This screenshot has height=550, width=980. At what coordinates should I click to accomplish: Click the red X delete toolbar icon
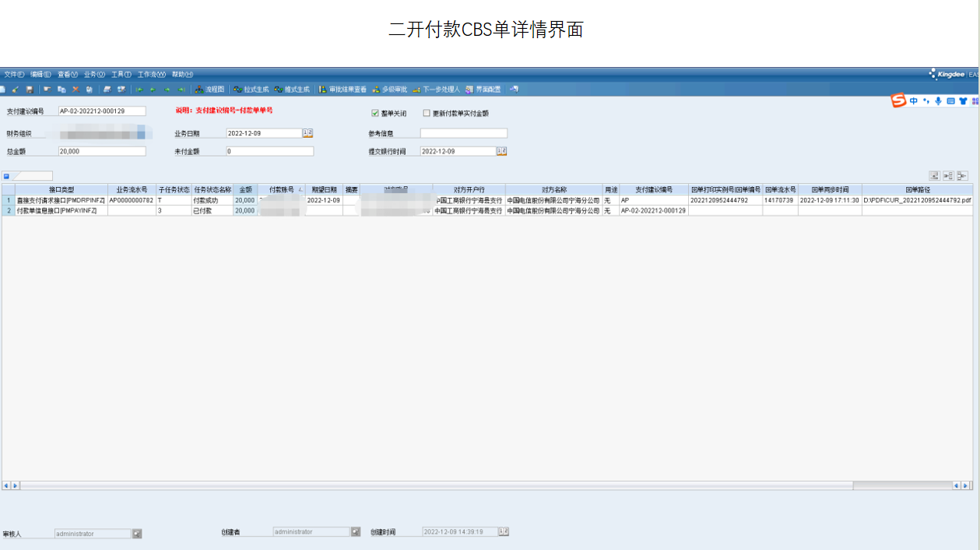point(76,90)
